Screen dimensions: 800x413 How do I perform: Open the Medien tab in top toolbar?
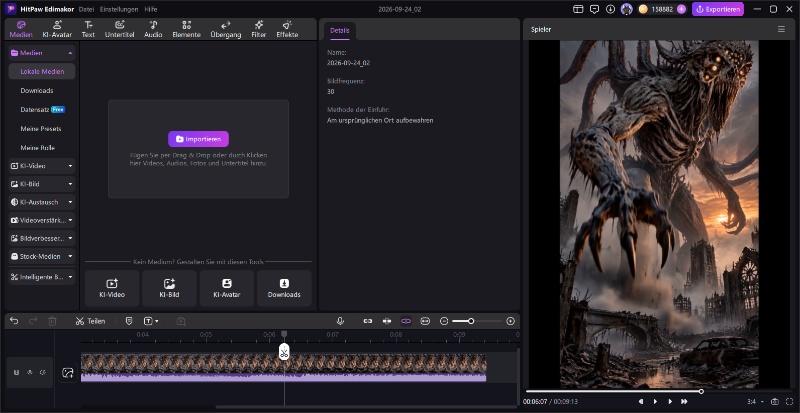tap(21, 29)
